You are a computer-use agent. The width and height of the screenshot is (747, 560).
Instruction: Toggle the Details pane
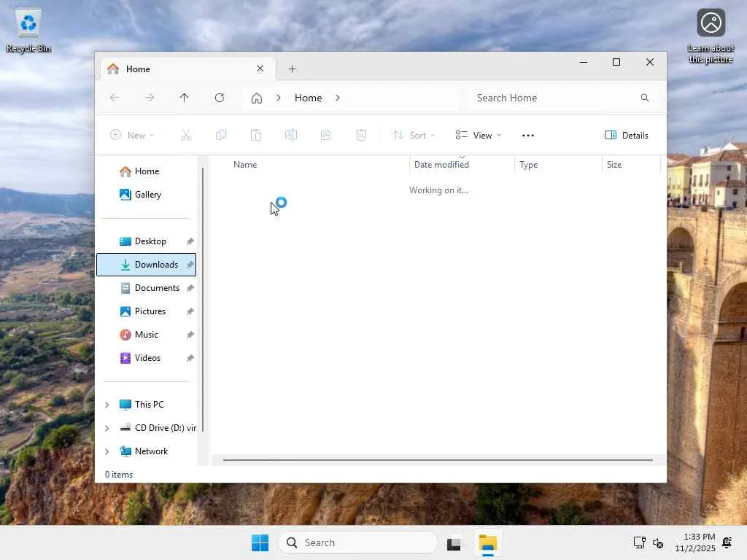(627, 135)
